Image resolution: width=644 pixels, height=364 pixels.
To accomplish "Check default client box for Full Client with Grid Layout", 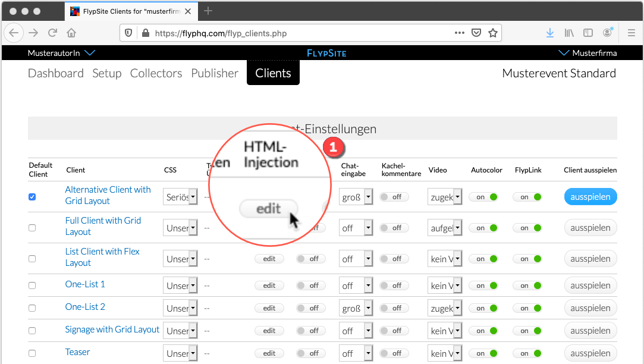I will point(32,228).
